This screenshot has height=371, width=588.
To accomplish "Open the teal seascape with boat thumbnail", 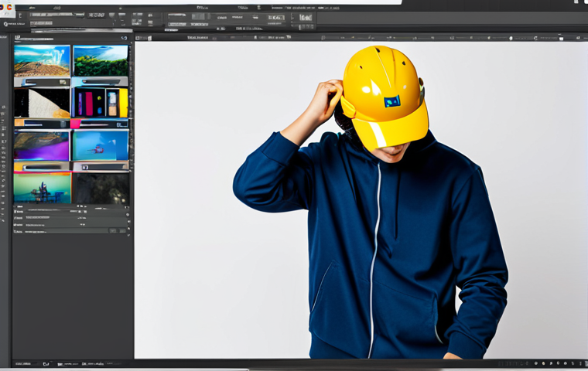I will [x=43, y=188].
